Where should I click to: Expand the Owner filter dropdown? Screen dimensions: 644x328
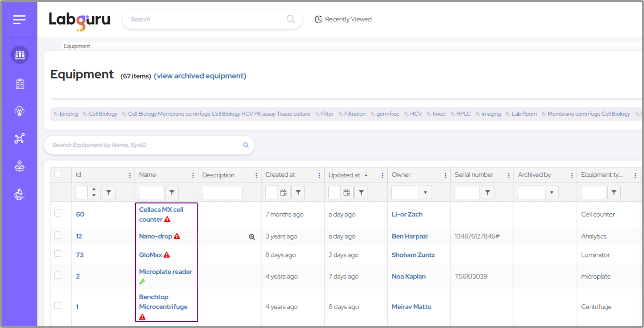(x=425, y=193)
